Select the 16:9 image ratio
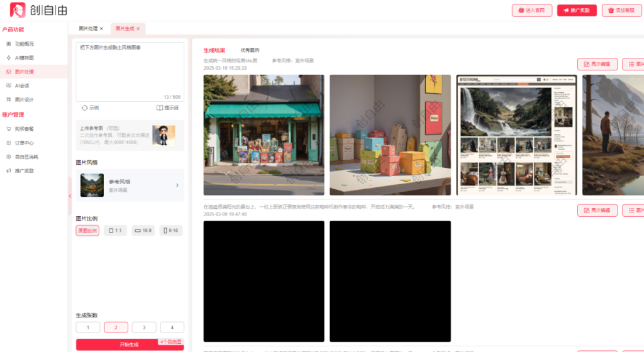The width and height of the screenshot is (644, 352). point(143,231)
